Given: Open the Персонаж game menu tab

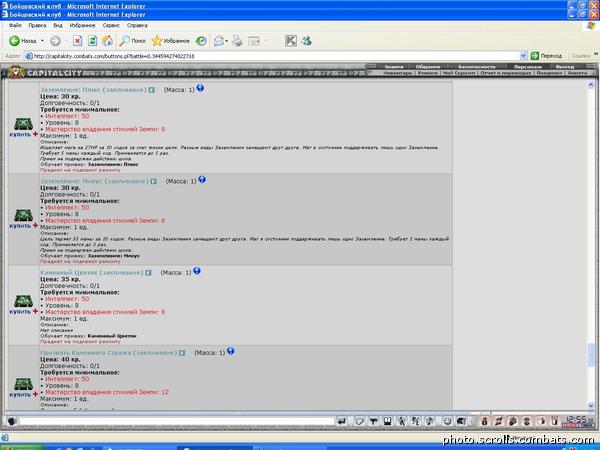Looking at the screenshot, I should click(528, 67).
